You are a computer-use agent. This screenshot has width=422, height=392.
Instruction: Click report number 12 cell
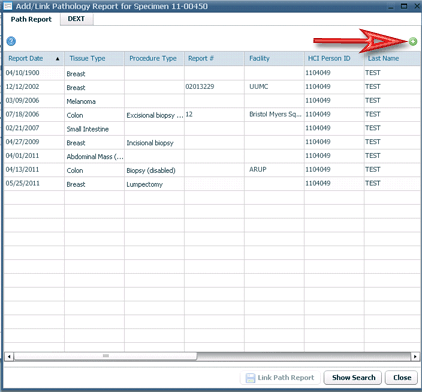click(x=214, y=114)
